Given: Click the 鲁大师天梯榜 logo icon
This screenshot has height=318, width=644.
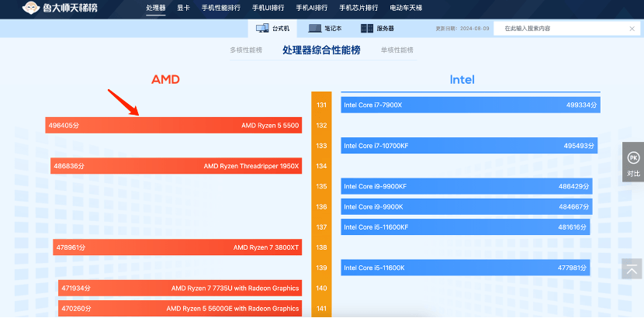Looking at the screenshot, I should [x=32, y=9].
